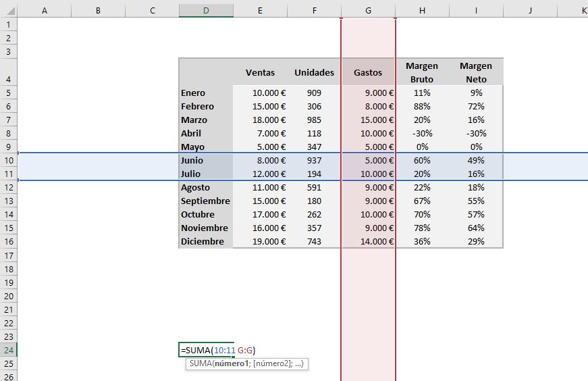Click [número2] in the SUMA tooltip

tap(272, 363)
